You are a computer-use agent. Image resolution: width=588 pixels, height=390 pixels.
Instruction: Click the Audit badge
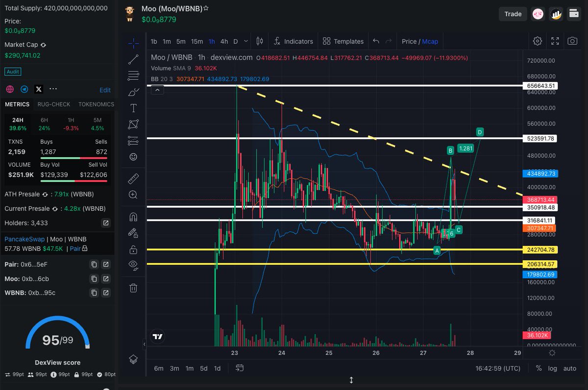click(13, 72)
